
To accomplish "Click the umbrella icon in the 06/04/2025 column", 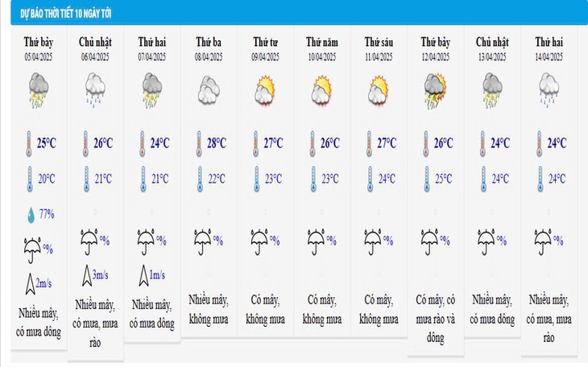I will click(x=89, y=241).
